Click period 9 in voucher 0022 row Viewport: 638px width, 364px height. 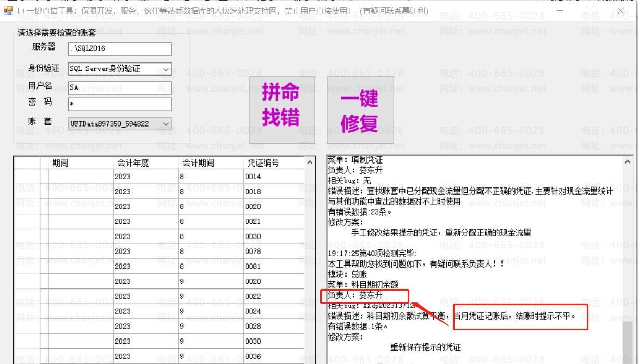click(212, 296)
